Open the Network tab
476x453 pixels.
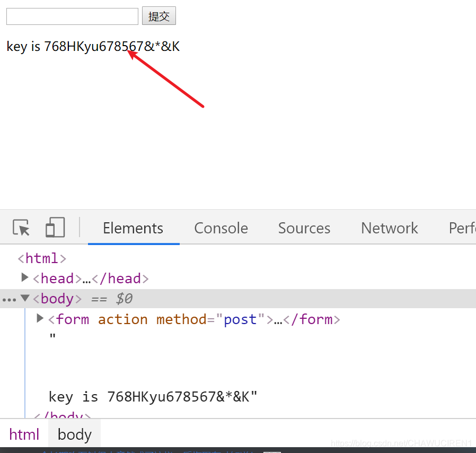390,228
